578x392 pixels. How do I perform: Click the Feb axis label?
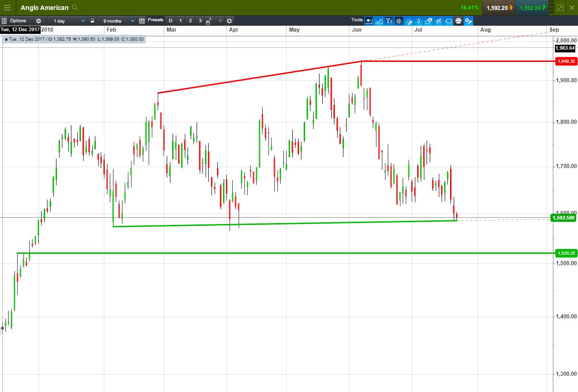coord(111,30)
